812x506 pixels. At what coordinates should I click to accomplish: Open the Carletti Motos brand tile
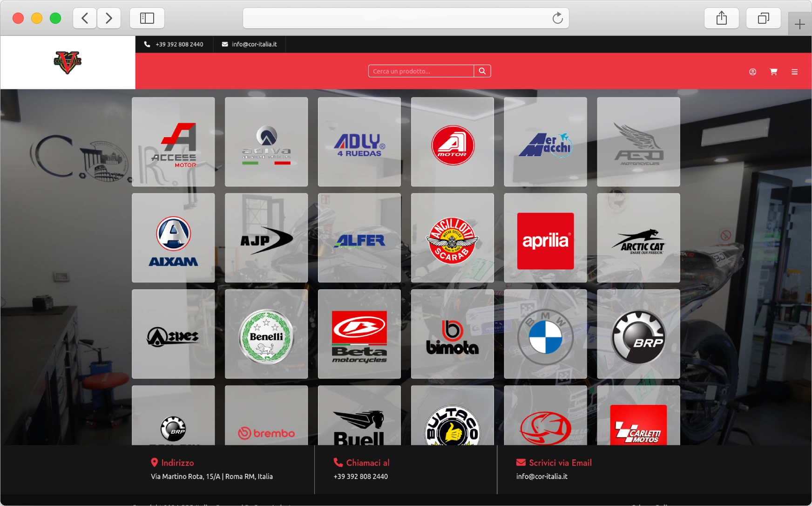click(x=639, y=416)
